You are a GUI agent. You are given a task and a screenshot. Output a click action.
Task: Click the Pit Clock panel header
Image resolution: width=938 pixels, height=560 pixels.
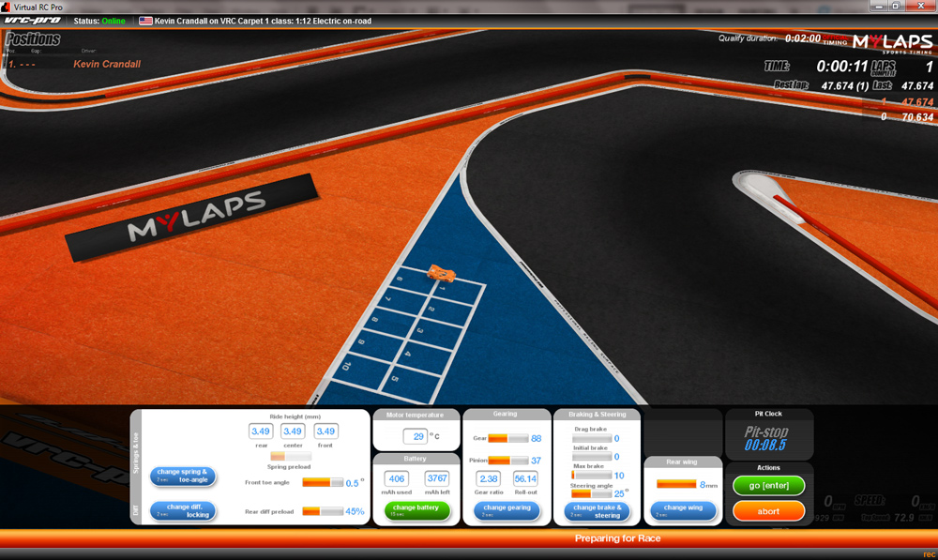pos(769,414)
